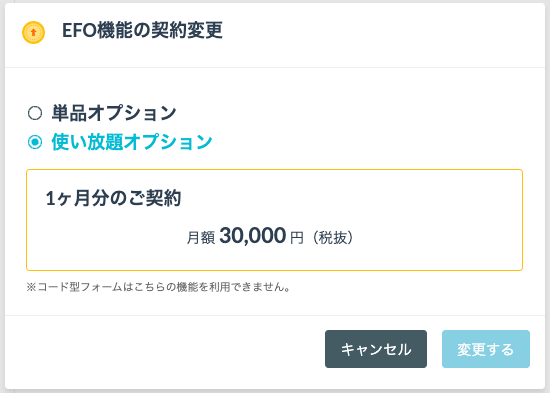Click the 使い放題オプション label text

(132, 142)
